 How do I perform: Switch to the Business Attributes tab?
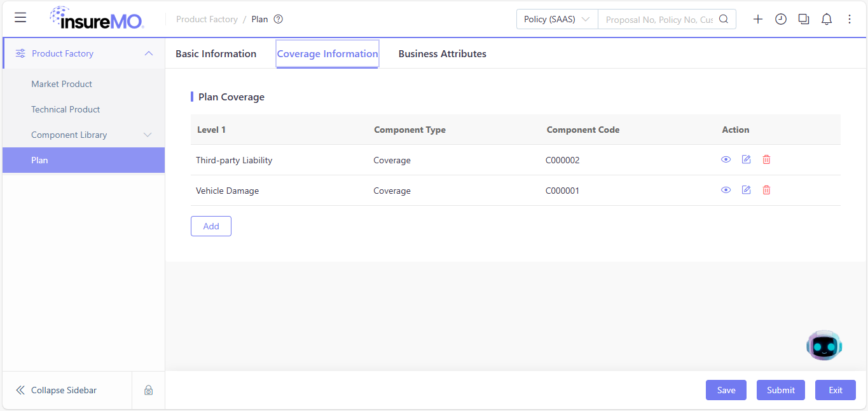click(443, 54)
